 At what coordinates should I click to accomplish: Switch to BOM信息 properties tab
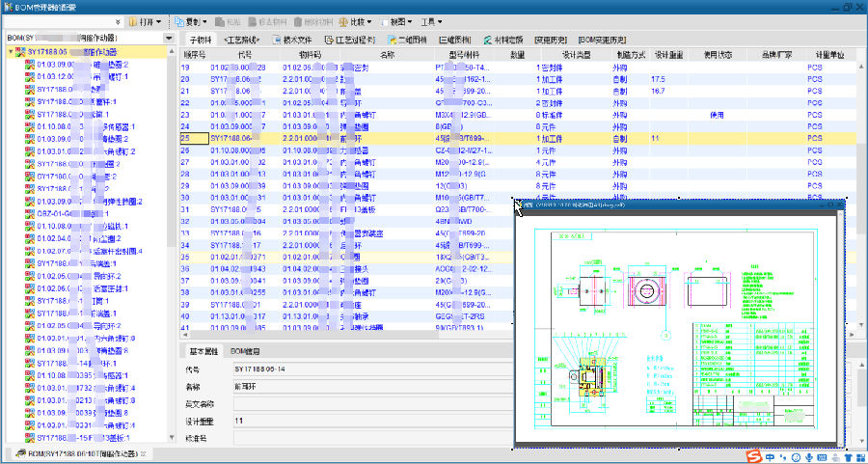[245, 351]
